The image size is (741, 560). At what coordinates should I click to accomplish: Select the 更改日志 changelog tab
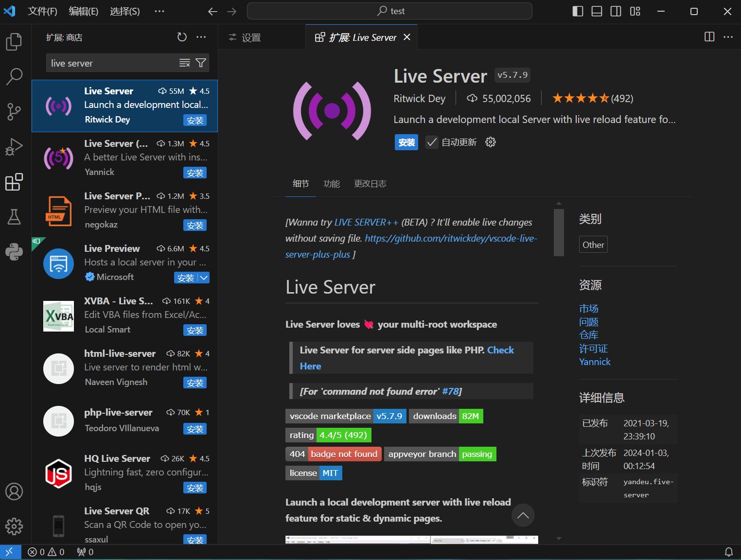[370, 183]
